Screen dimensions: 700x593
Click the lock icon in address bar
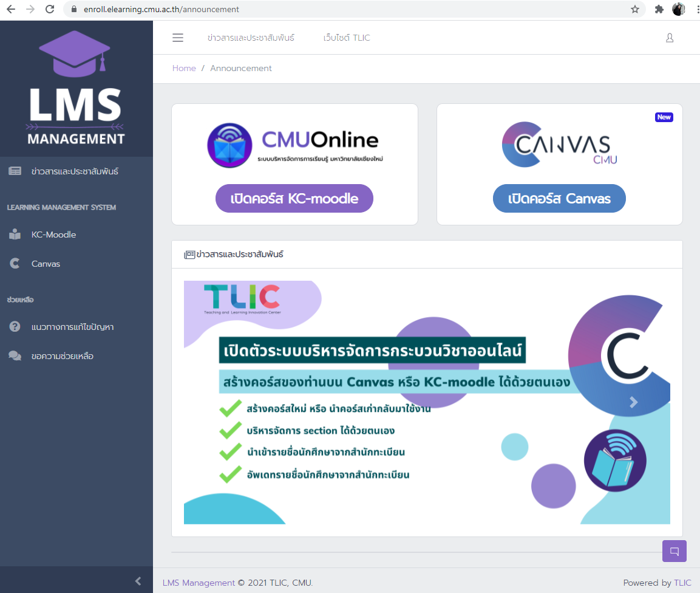(74, 9)
